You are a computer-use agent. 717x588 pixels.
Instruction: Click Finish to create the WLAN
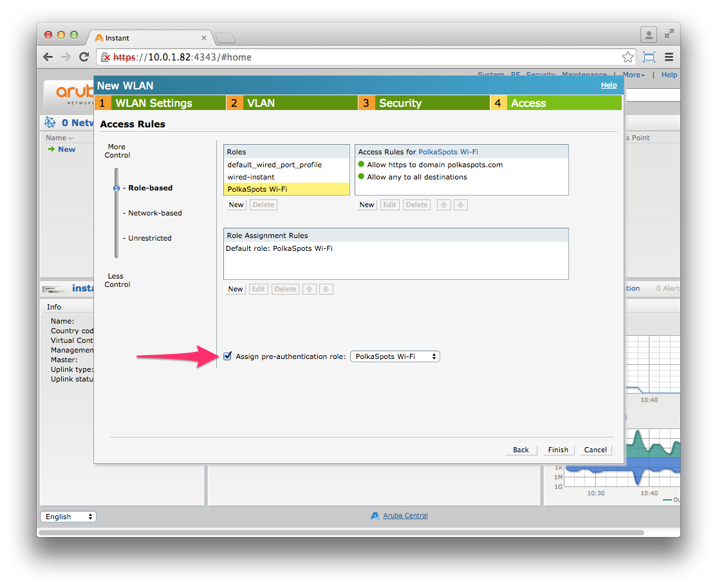(x=558, y=450)
